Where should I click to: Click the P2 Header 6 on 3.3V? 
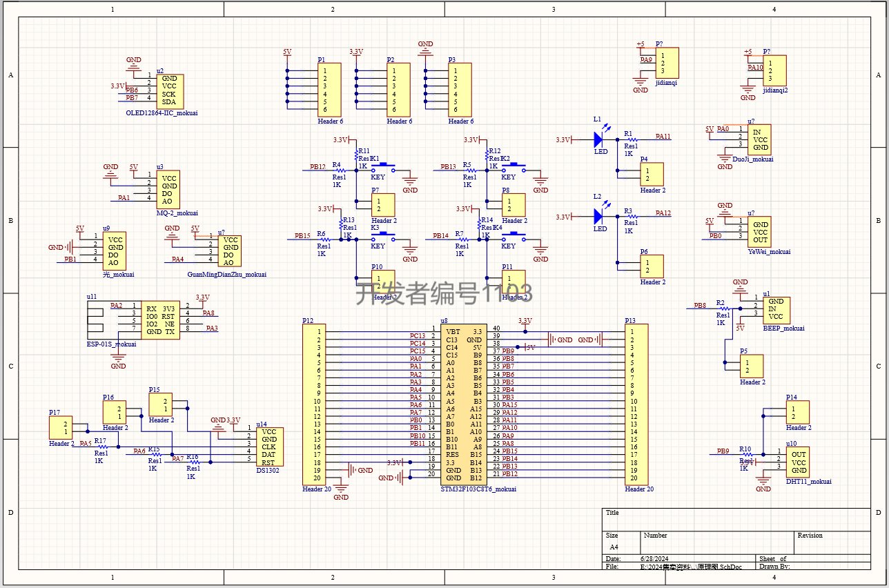pos(398,90)
